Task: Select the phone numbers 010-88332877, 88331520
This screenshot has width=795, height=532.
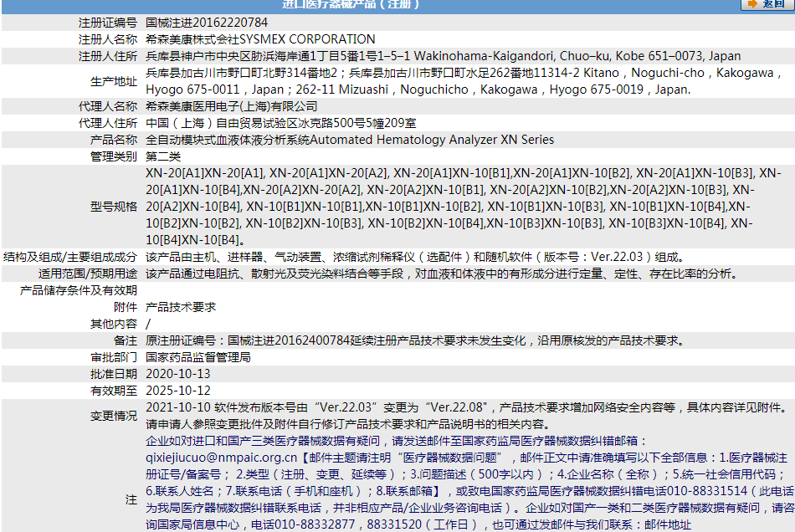Action: [x=348, y=524]
